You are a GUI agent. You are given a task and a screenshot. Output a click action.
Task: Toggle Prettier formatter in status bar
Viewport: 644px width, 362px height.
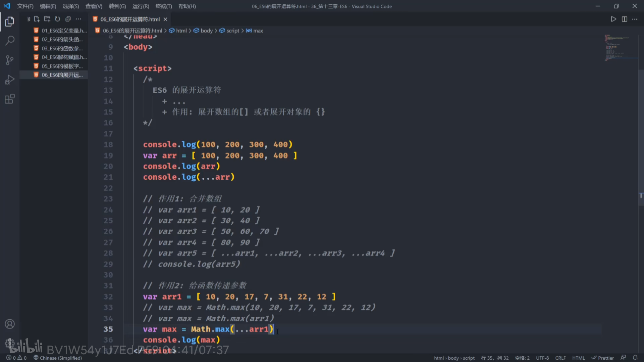tap(602, 358)
